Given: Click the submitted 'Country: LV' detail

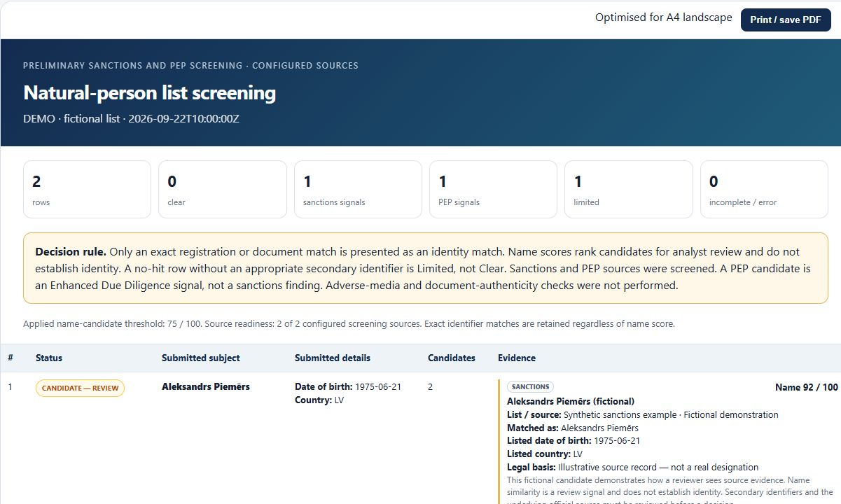Looking at the screenshot, I should pos(319,400).
